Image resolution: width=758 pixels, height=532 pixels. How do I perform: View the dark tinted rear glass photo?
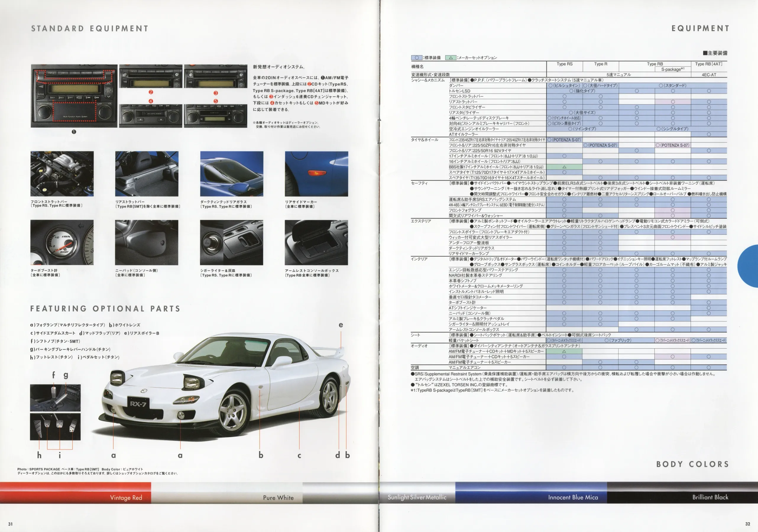click(232, 174)
